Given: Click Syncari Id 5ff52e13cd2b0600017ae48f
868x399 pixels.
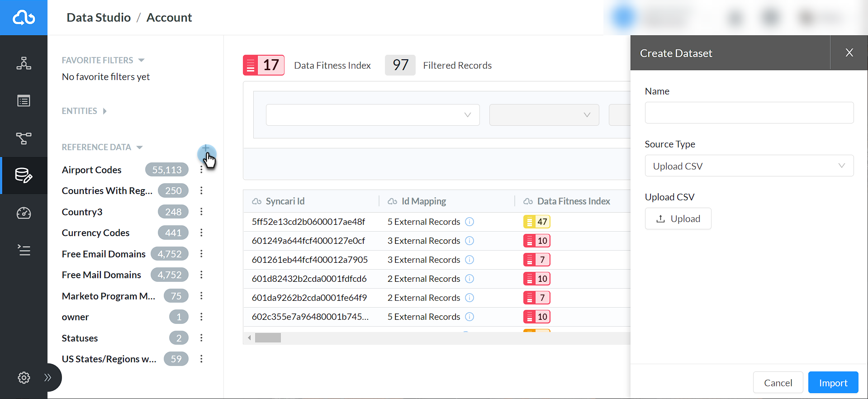Looking at the screenshot, I should (x=308, y=222).
